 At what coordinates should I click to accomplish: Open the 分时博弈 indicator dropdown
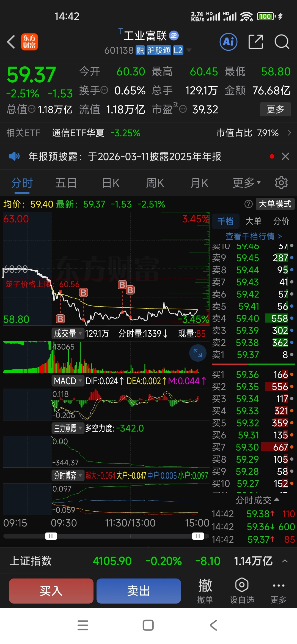[68, 475]
